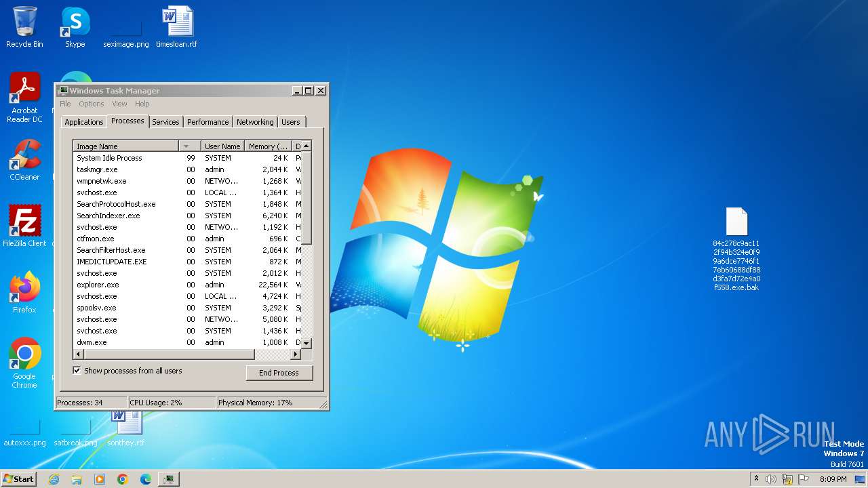Select the dwm.exe process
Image resolution: width=868 pixels, height=488 pixels.
tap(187, 342)
